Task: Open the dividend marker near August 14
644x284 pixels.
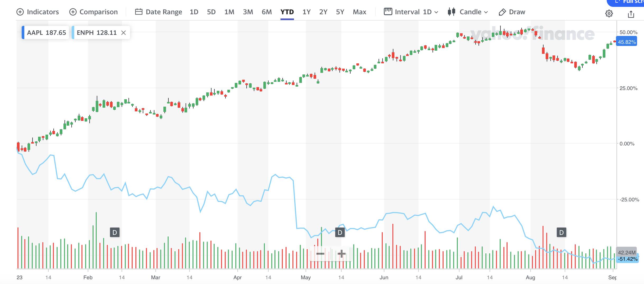Action: pyautogui.click(x=562, y=233)
